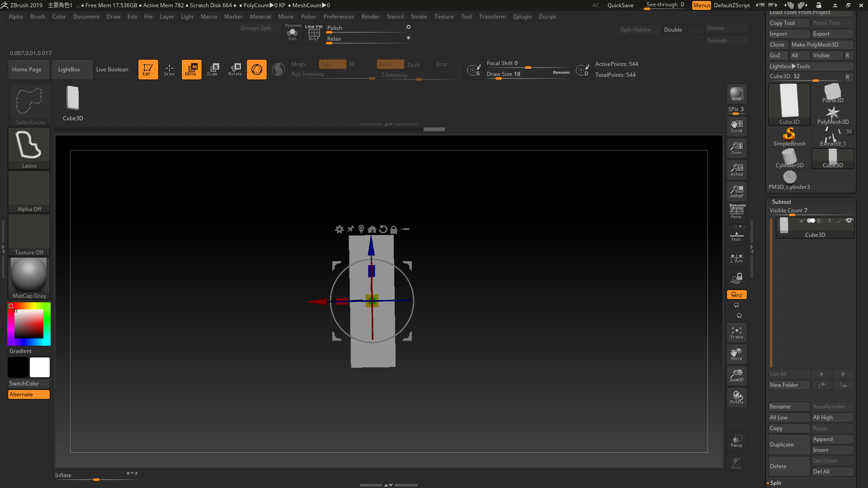Switch to Move gizmo mode
This screenshot has width=868, height=488.
coord(191,70)
